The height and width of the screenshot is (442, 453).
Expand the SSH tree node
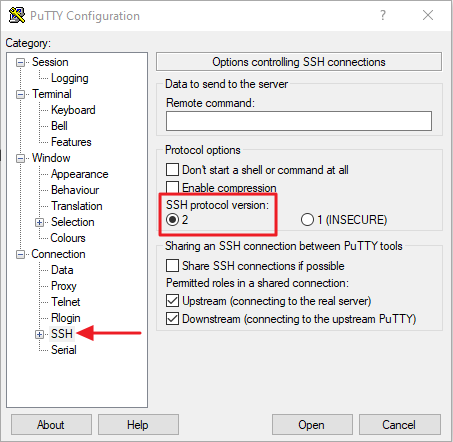click(x=39, y=334)
